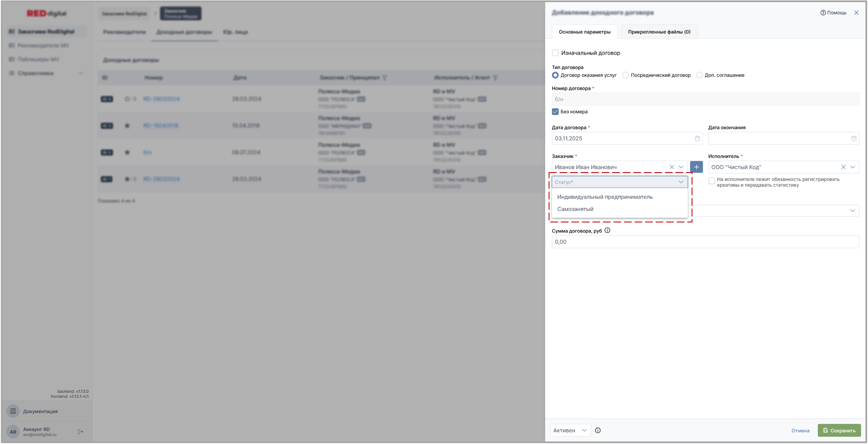Switch to Прикрепленные файлы tab

[659, 32]
